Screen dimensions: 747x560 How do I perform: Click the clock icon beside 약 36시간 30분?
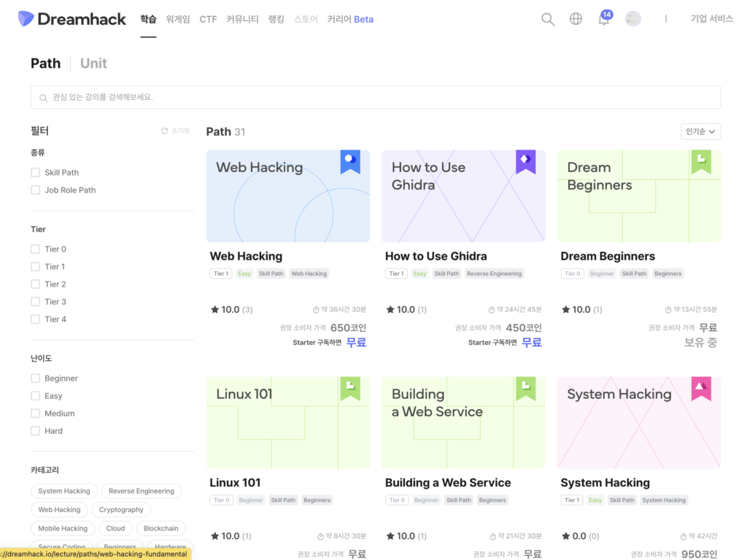[x=316, y=310]
